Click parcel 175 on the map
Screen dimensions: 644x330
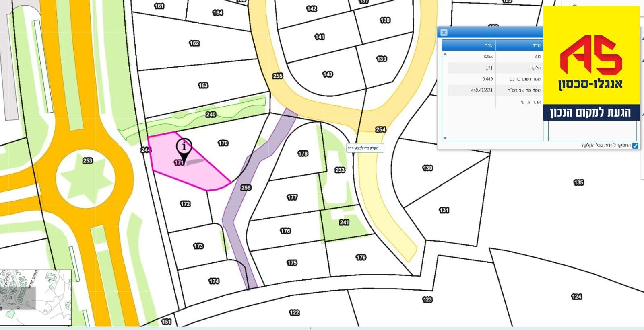point(292,263)
